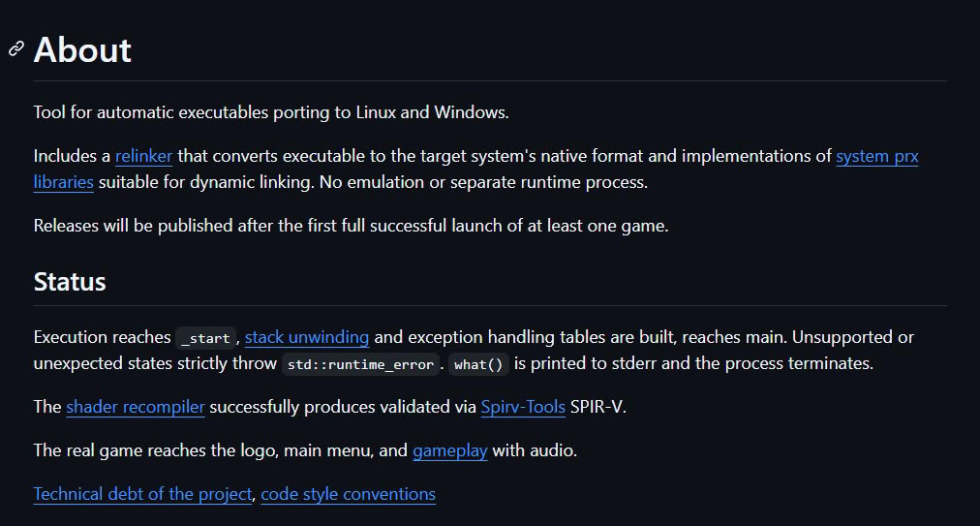Click the SPIR-V text after Spirv-Tools

[598, 407]
